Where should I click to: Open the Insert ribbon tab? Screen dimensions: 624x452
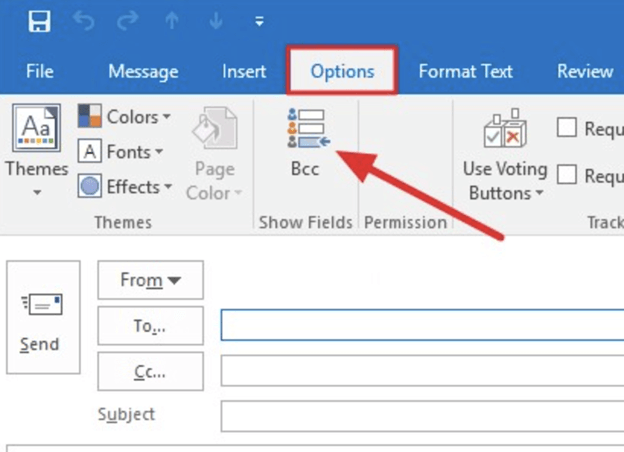(244, 72)
